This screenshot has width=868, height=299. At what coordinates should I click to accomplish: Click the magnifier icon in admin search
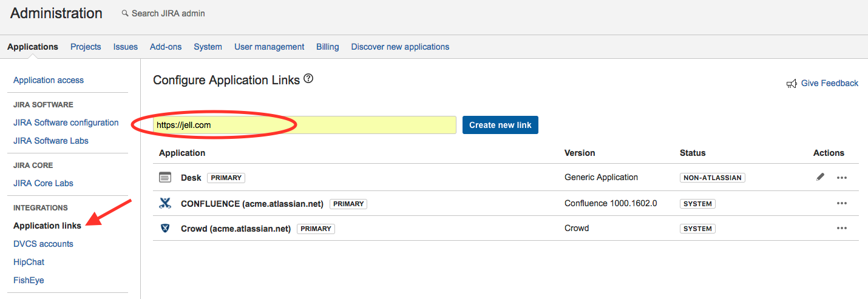point(125,13)
